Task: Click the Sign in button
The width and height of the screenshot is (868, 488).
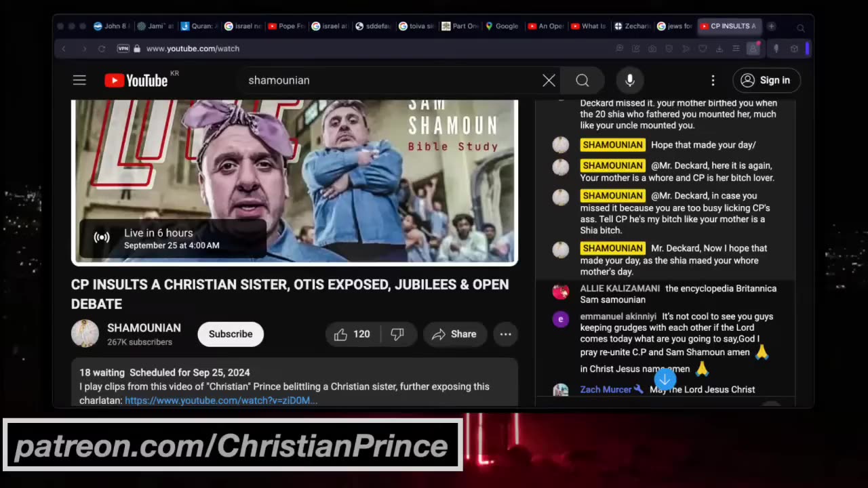Action: [x=767, y=80]
